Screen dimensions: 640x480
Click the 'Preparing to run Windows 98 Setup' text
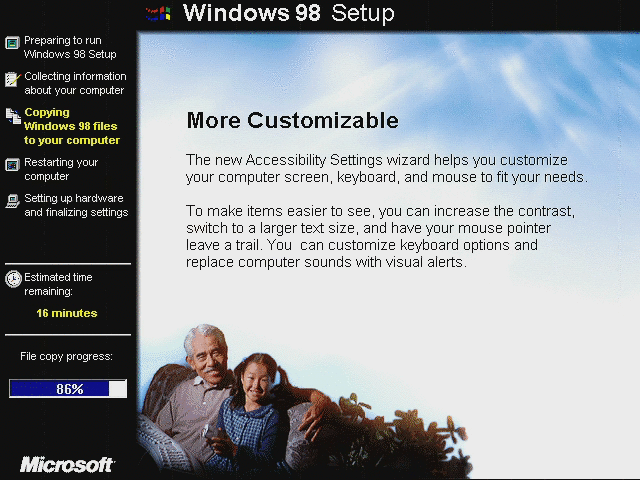pos(70,47)
